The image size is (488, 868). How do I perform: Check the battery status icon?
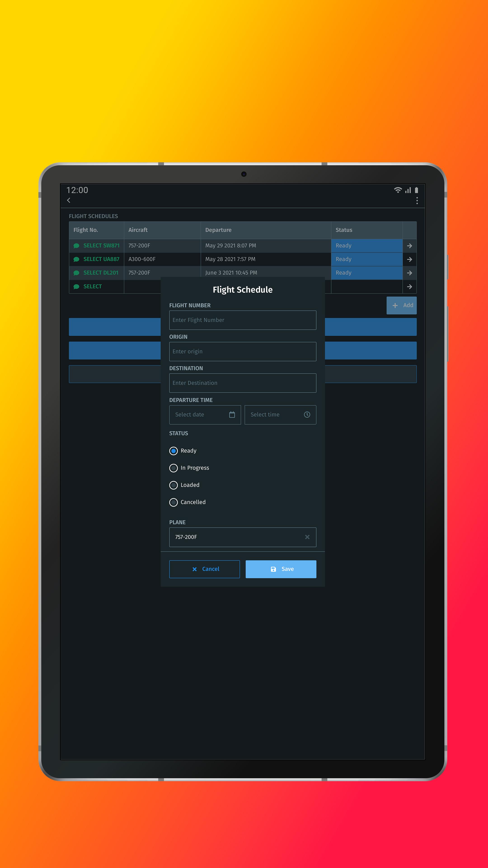pyautogui.click(x=416, y=190)
